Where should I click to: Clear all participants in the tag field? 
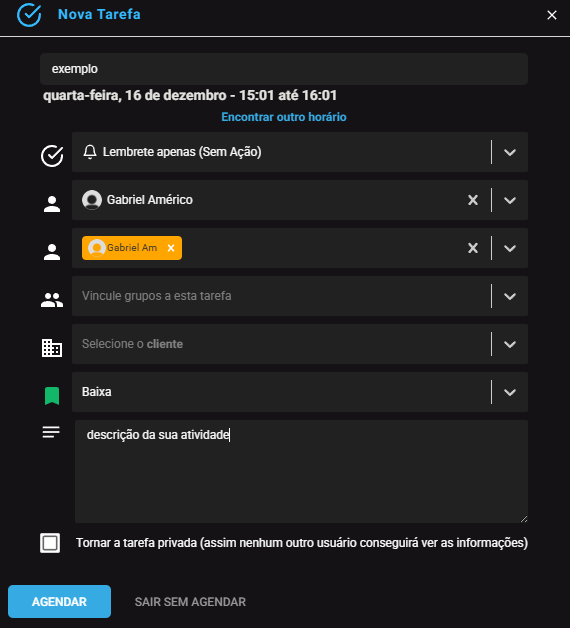473,248
